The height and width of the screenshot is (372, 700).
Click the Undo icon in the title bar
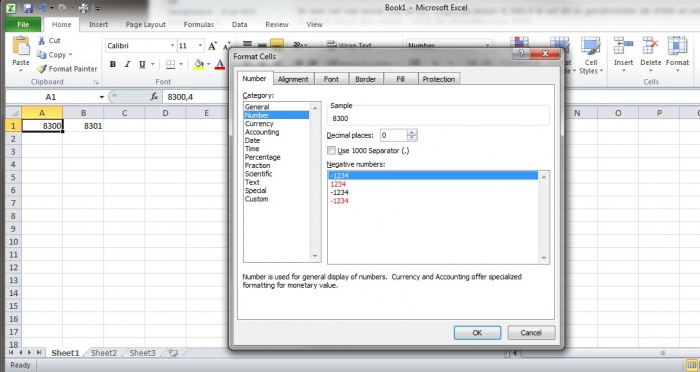[x=42, y=8]
